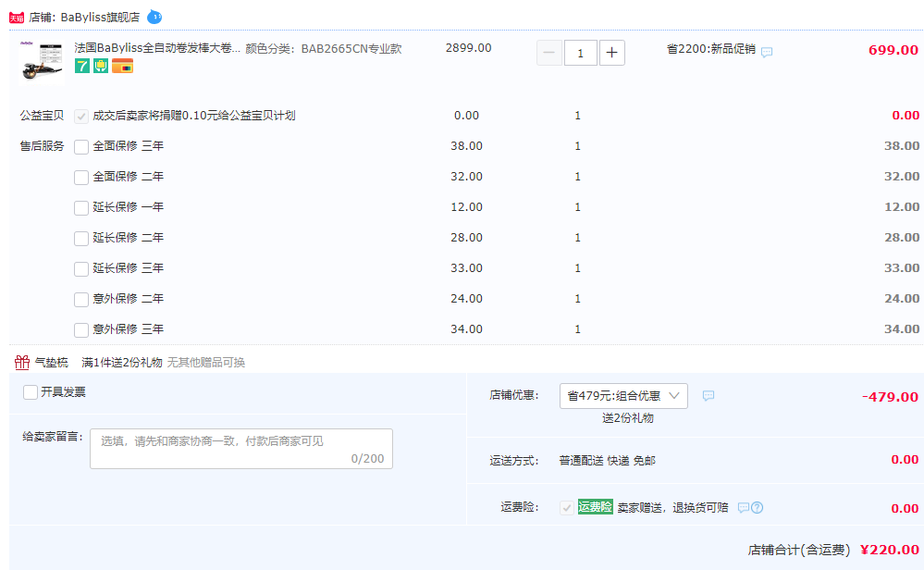Click the 售后服务 section label
Viewport: 924px width, 570px height.
pyautogui.click(x=42, y=145)
